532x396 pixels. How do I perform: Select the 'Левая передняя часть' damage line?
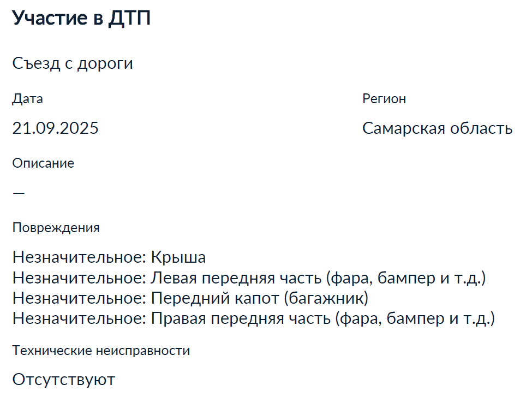(x=249, y=278)
